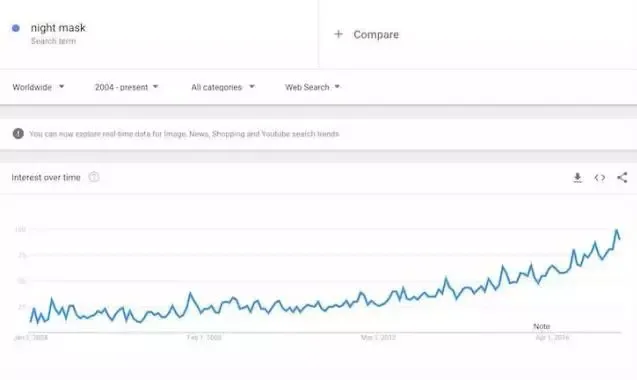The height and width of the screenshot is (380, 637).
Task: Open the help icon beside Interest over time
Action: pos(94,177)
